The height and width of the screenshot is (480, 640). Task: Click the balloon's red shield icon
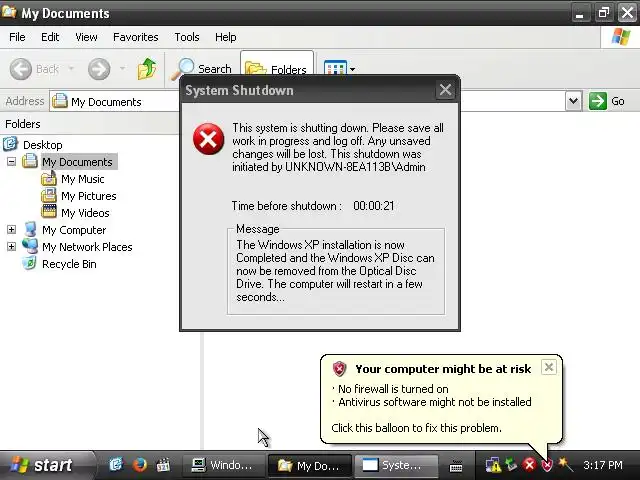(x=339, y=369)
